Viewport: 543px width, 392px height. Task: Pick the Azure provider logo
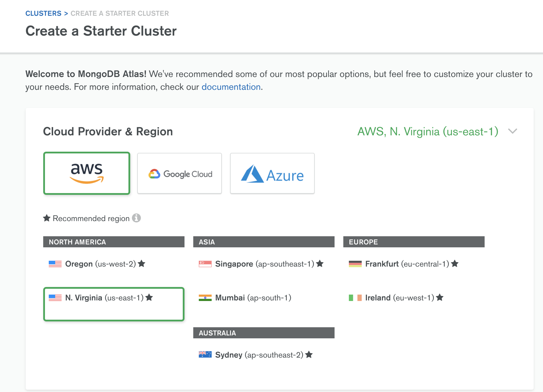pos(272,174)
